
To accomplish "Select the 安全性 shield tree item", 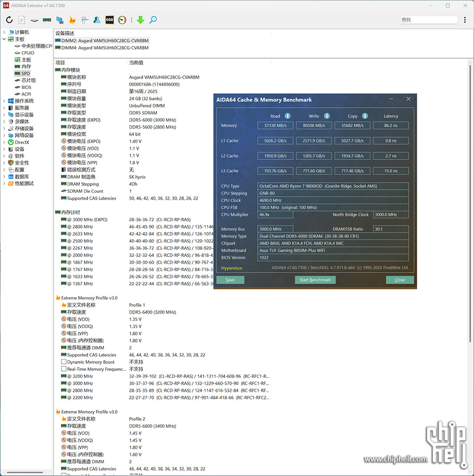I will pos(18,163).
